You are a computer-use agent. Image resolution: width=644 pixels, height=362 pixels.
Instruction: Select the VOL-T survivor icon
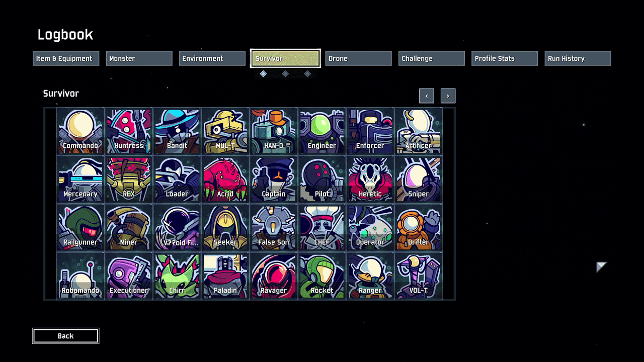pyautogui.click(x=419, y=276)
